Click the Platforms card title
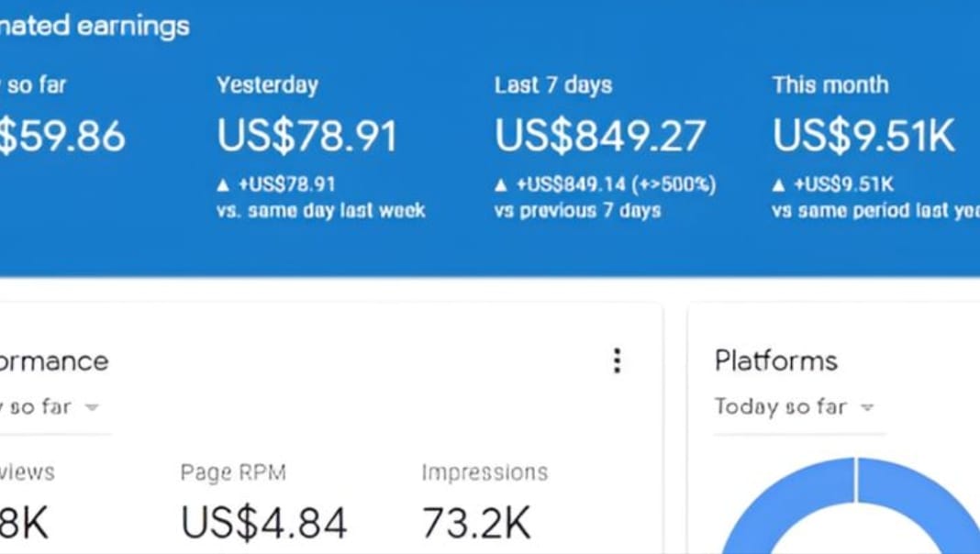This screenshot has height=554, width=980. [775, 361]
